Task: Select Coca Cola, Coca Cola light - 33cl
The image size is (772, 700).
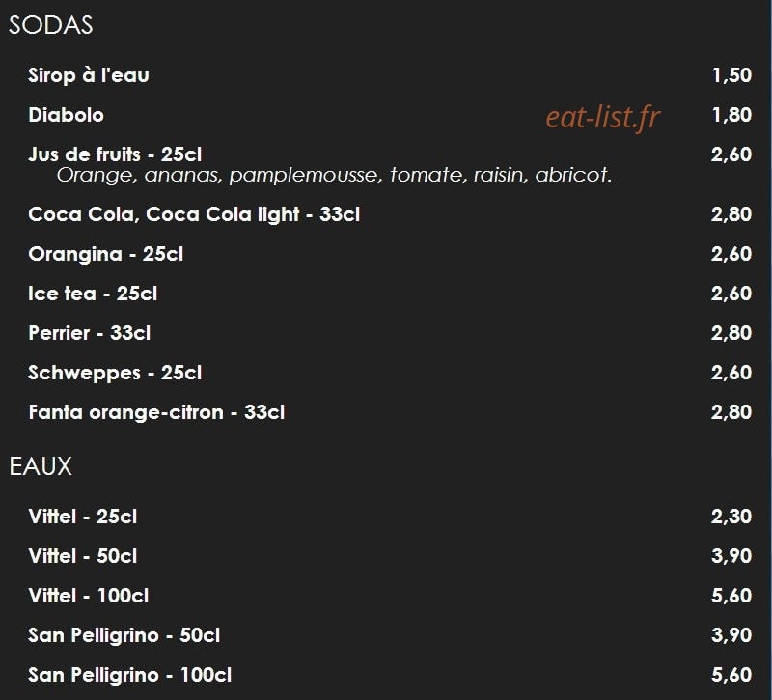Action: (x=194, y=214)
